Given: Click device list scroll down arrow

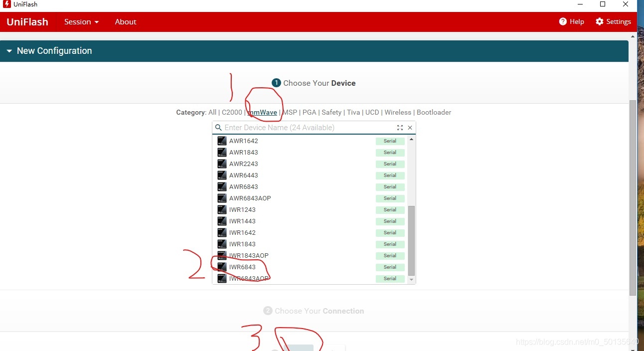Looking at the screenshot, I should click(411, 280).
